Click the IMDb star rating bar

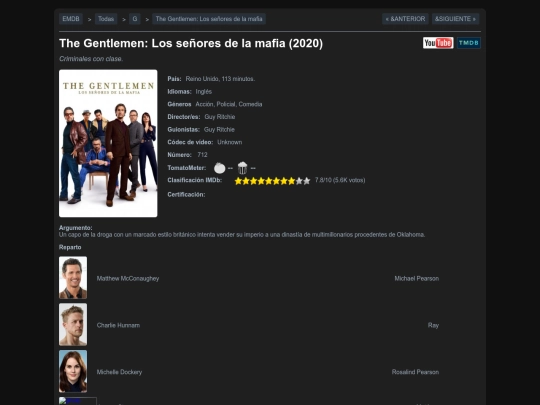coord(272,181)
